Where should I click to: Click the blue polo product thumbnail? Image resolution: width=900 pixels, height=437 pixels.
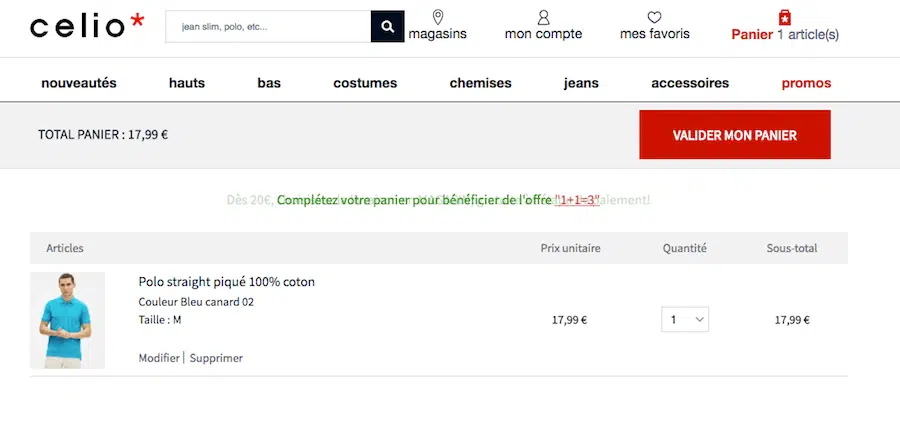pyautogui.click(x=67, y=320)
